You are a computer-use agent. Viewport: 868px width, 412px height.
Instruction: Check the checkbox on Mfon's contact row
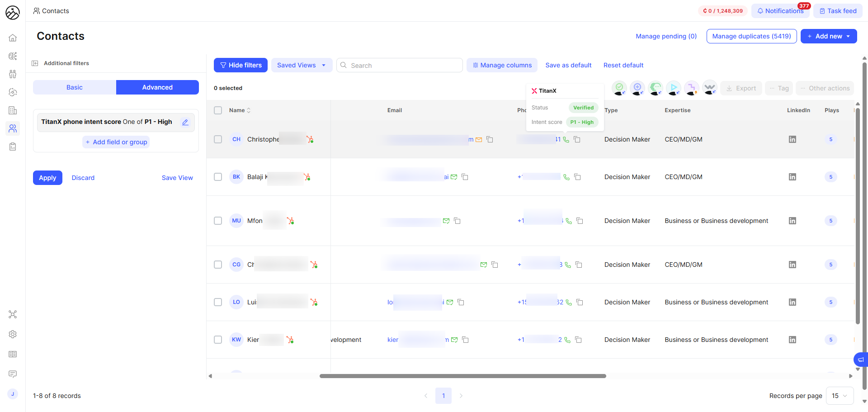coord(218,221)
